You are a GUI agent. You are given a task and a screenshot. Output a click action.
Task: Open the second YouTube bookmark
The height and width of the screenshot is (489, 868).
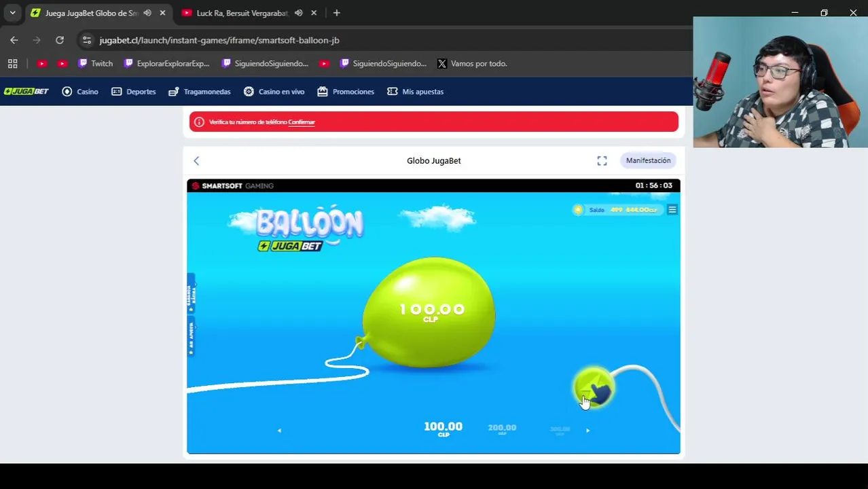coord(62,64)
